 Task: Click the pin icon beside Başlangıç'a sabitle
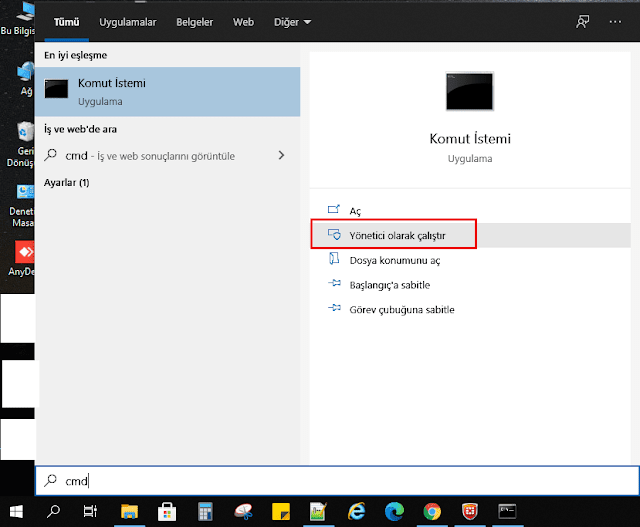(334, 283)
